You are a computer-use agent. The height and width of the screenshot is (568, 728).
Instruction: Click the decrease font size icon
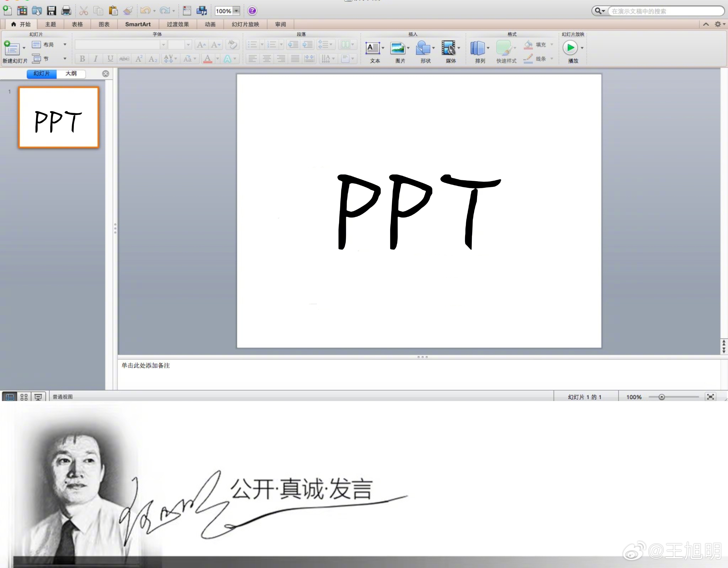pos(216,44)
